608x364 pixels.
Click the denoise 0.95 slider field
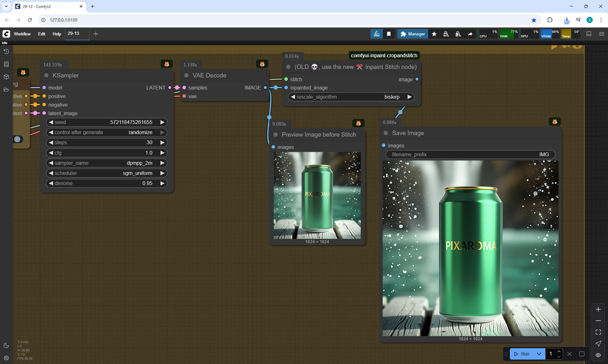[106, 183]
